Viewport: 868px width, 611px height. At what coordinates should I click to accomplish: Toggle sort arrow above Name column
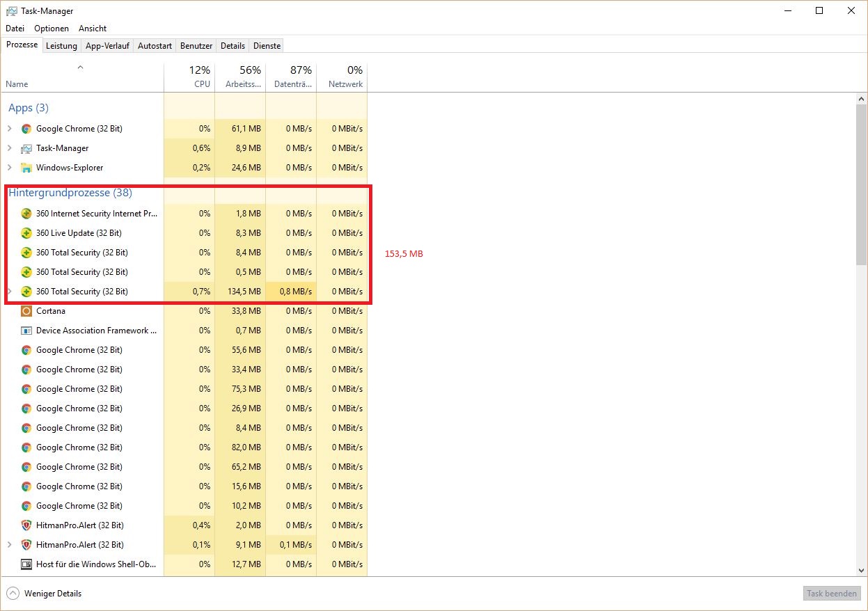tap(80, 68)
